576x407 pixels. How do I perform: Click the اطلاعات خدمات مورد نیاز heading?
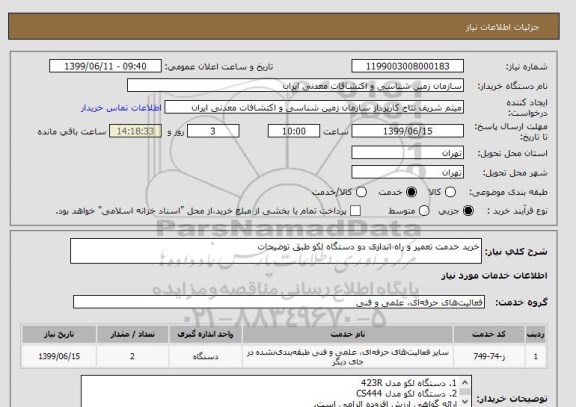pos(494,276)
